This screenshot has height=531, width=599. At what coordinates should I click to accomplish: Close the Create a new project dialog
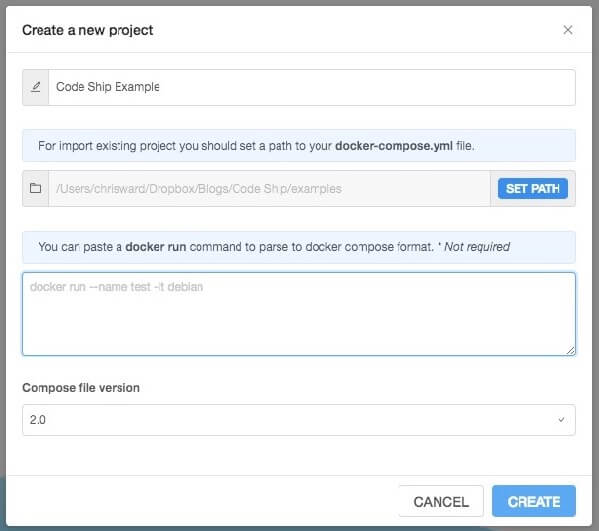click(x=568, y=30)
